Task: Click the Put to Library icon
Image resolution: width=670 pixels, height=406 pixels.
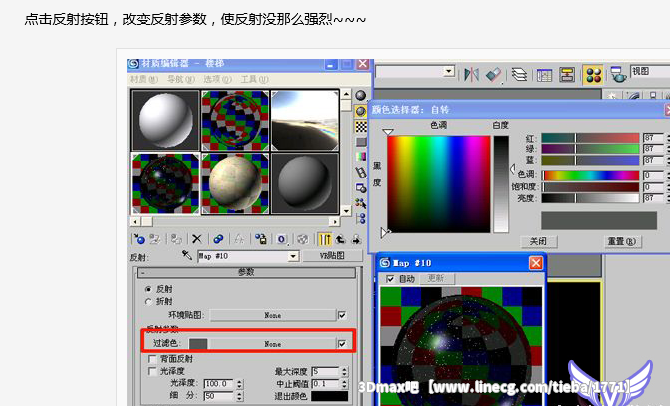Action: pyautogui.click(x=261, y=239)
